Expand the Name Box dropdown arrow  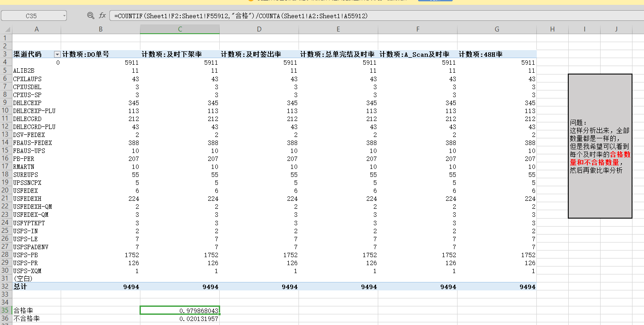[x=64, y=16]
